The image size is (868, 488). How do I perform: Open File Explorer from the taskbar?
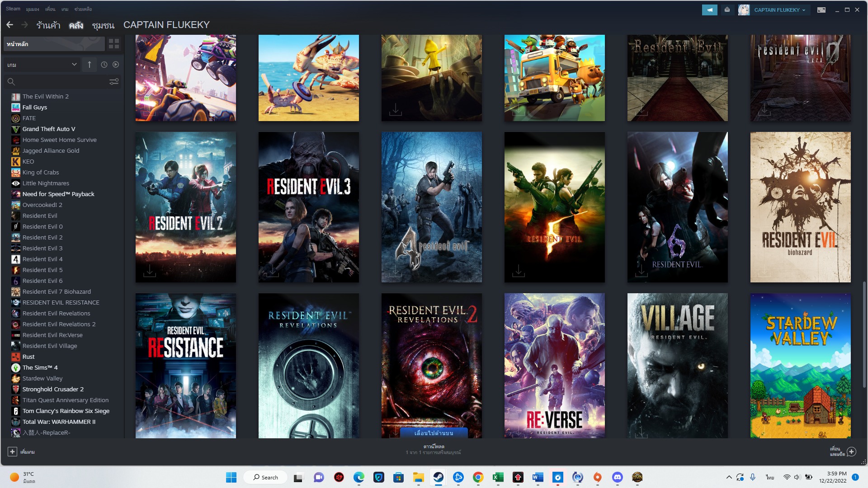click(418, 477)
